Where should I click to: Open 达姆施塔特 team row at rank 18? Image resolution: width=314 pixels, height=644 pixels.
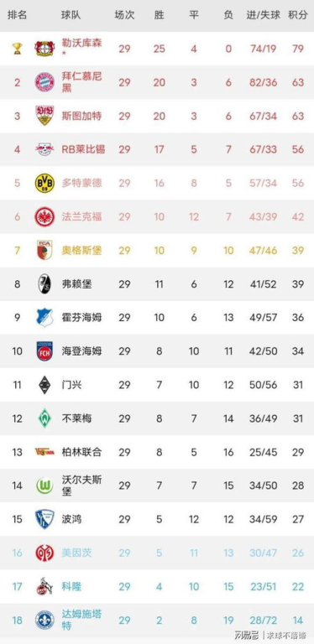[x=157, y=621]
